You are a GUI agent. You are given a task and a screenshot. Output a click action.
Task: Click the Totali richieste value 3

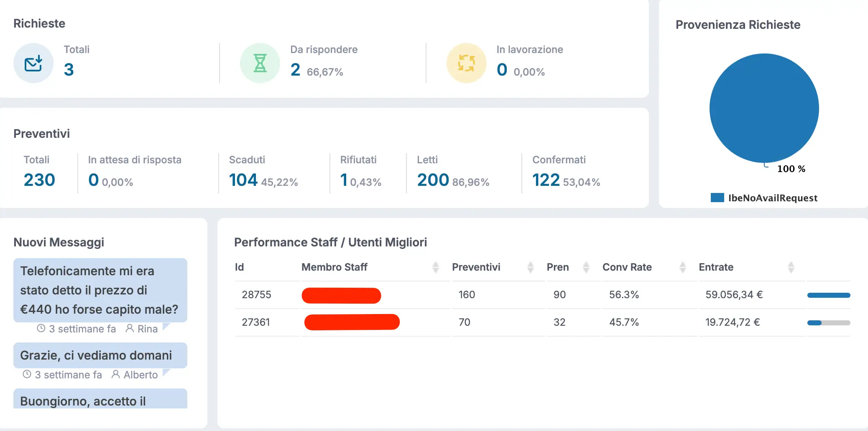pyautogui.click(x=69, y=70)
